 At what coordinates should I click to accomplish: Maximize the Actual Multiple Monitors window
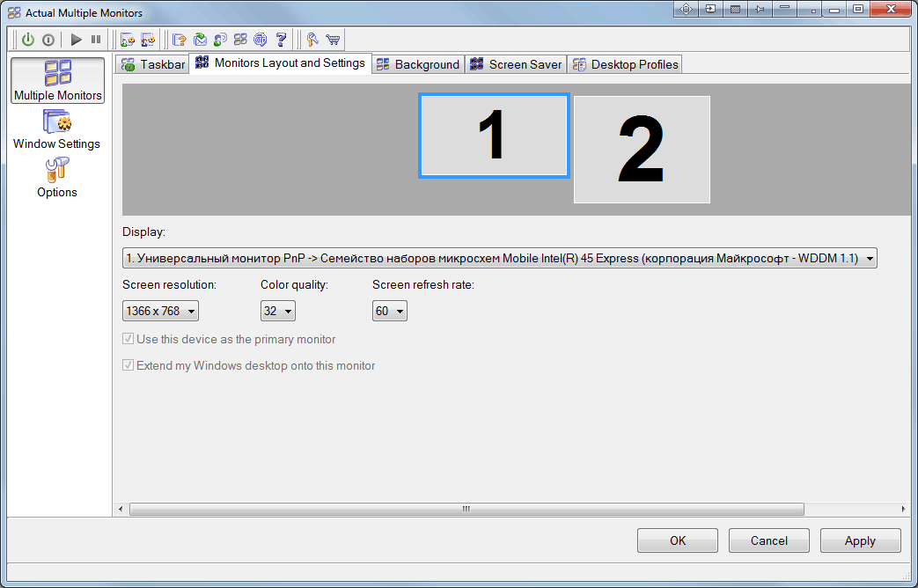857,9
